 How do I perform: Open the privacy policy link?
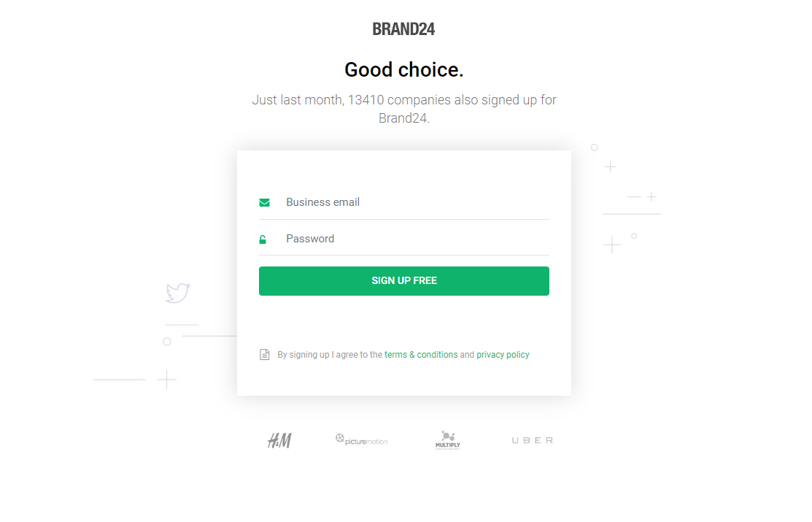(x=503, y=355)
